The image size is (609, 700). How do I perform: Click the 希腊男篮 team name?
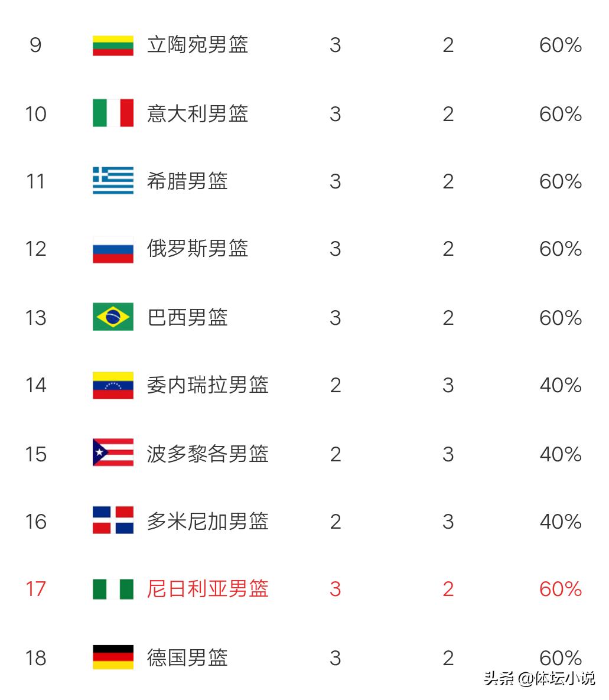(187, 181)
